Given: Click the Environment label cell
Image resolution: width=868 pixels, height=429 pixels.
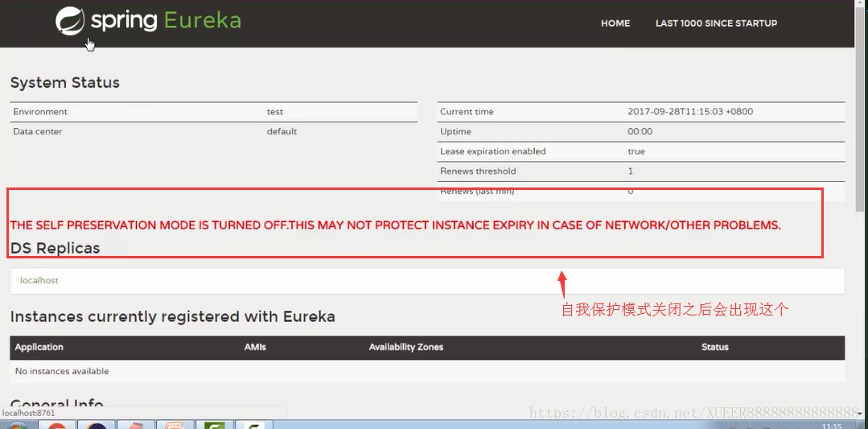Looking at the screenshot, I should click(40, 111).
